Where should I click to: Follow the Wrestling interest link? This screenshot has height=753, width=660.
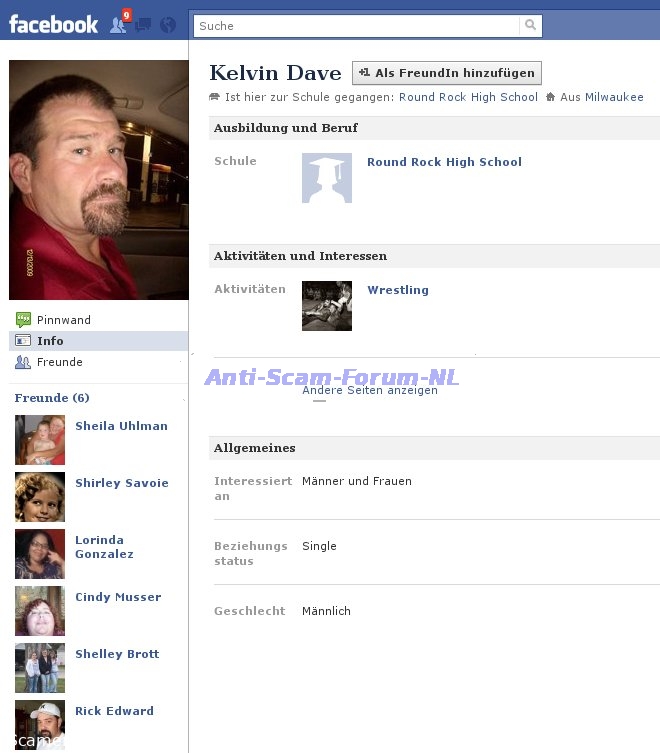pyautogui.click(x=398, y=290)
